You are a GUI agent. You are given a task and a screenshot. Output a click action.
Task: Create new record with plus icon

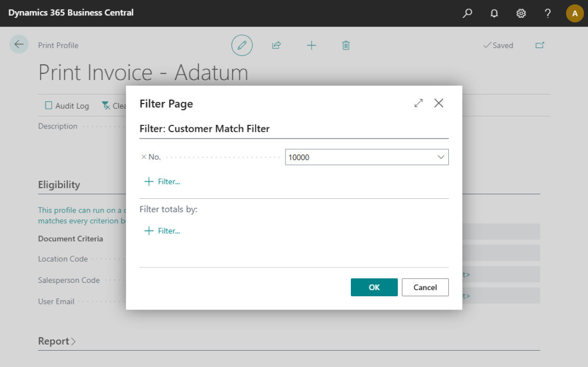(311, 45)
